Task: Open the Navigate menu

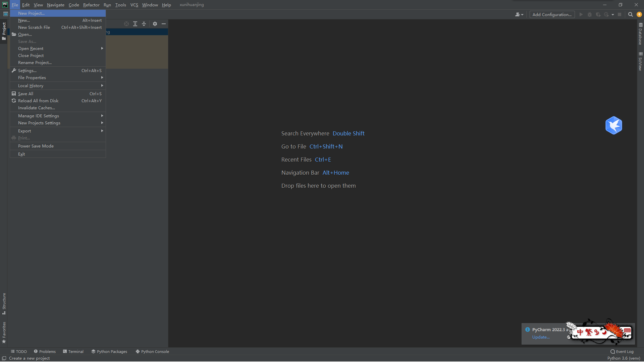Action: tap(56, 5)
